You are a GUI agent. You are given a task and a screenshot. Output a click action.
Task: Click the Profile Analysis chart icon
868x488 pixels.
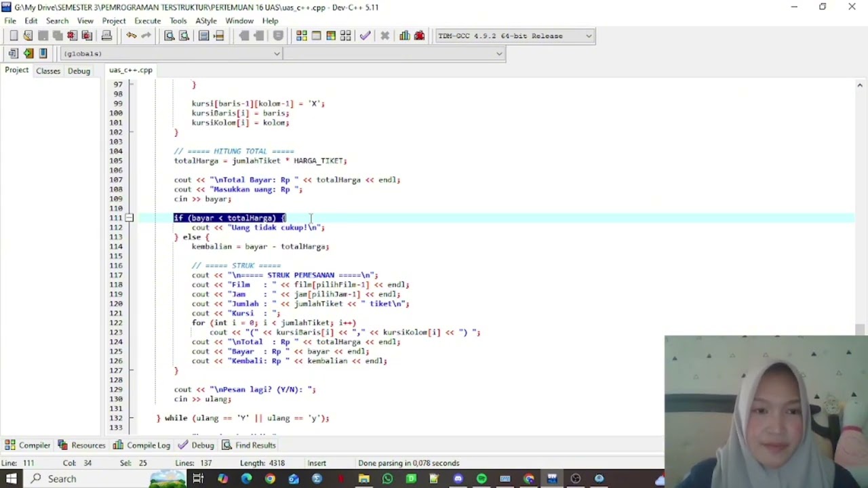pyautogui.click(x=405, y=36)
